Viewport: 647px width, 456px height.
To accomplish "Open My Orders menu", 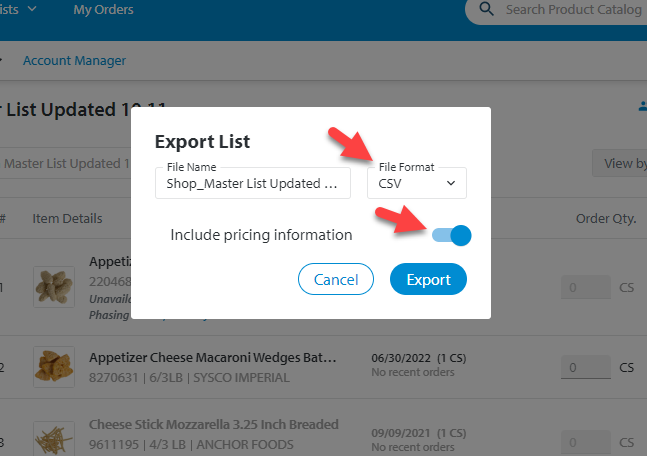I will 103,9.
